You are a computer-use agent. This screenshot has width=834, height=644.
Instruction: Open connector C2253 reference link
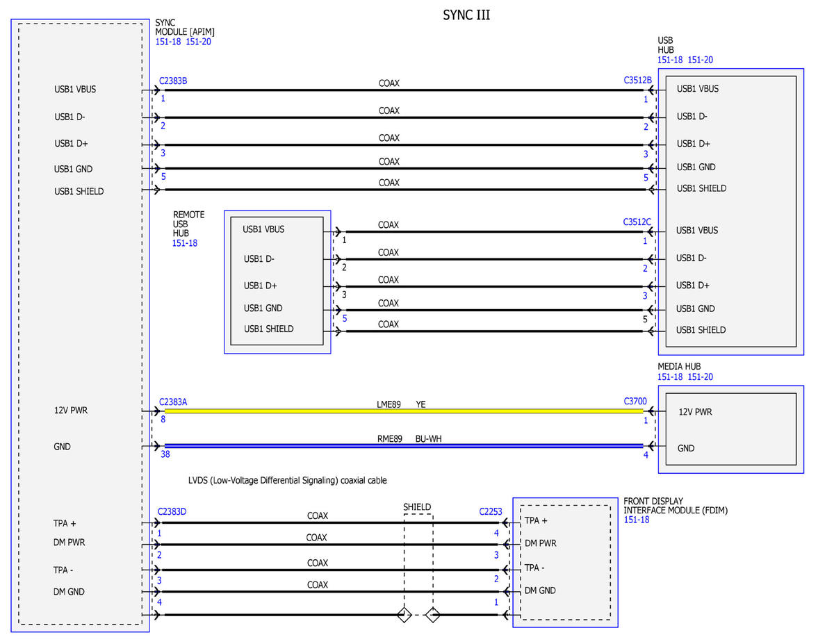pyautogui.click(x=491, y=512)
